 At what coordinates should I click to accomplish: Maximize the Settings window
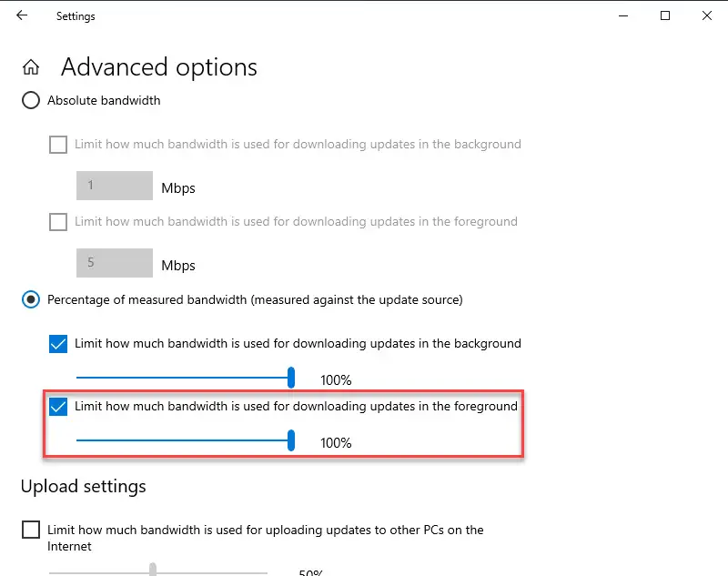pos(665,15)
